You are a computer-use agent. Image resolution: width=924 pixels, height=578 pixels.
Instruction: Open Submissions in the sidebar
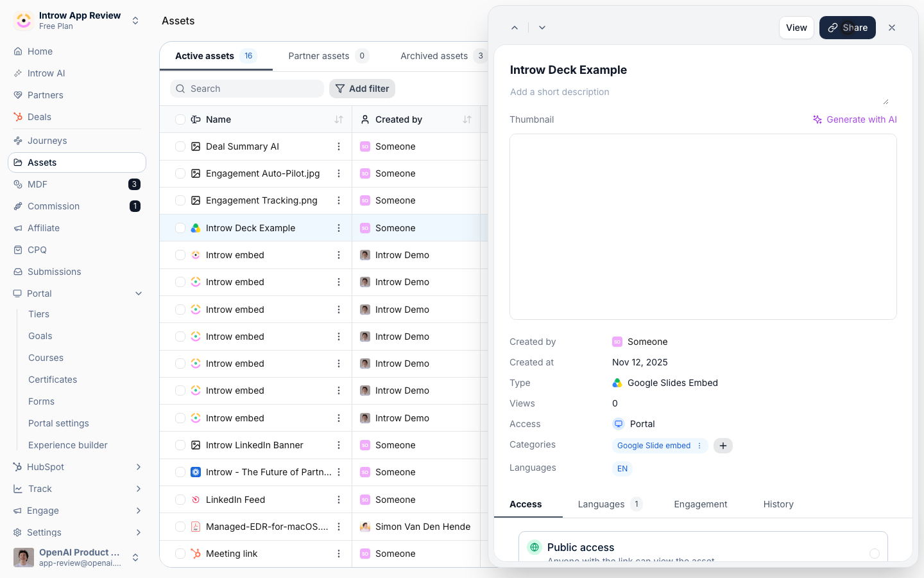(x=77, y=272)
